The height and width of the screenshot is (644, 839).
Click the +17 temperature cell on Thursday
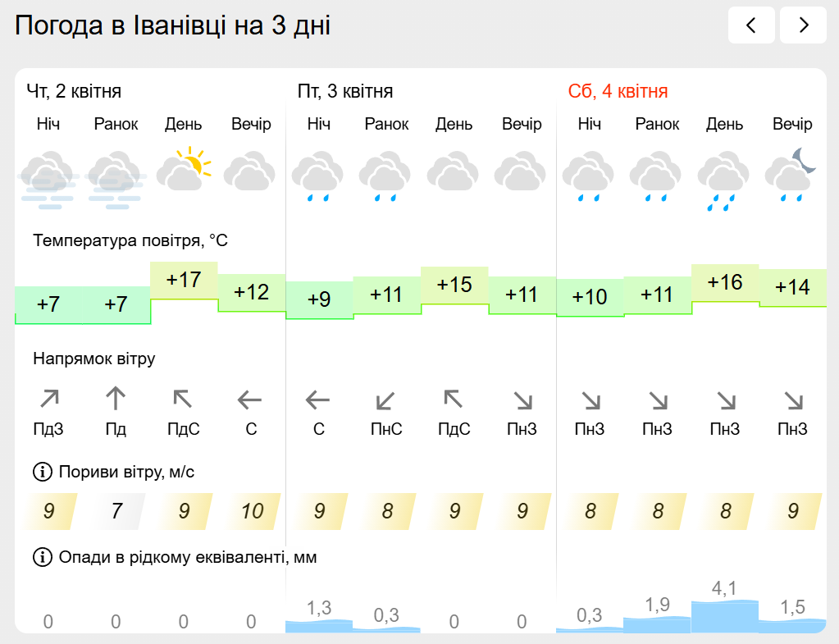coord(184,281)
